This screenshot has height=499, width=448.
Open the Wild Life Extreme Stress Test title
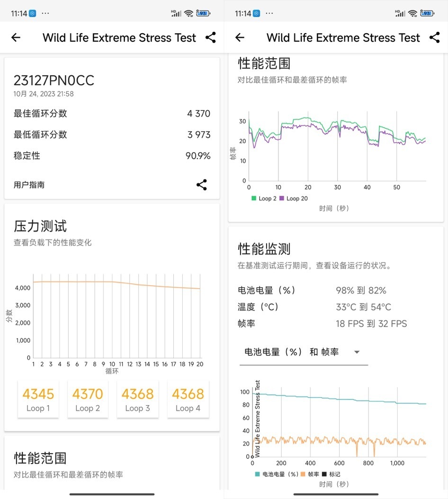tap(119, 37)
